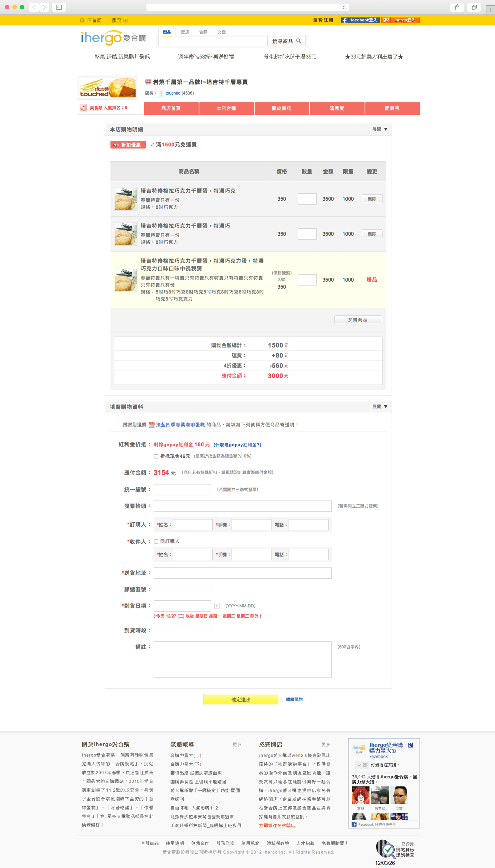Screen dimensions: 495x868
Task: Switch to the 商店 search tab
Action: point(185,32)
